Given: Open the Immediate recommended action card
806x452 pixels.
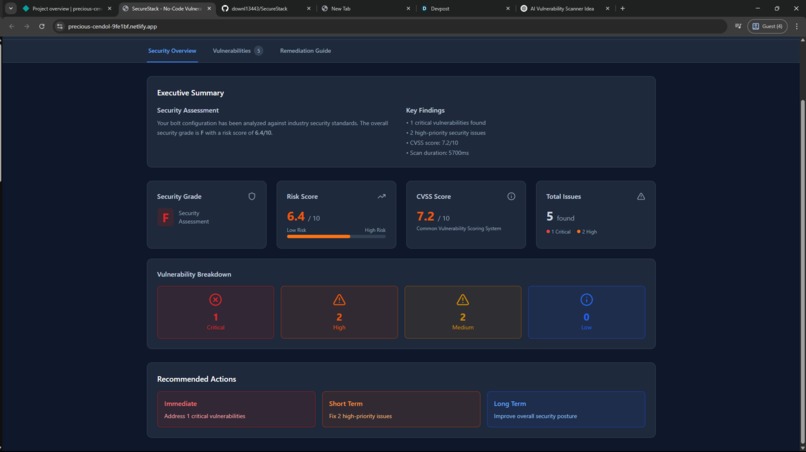Looking at the screenshot, I should coord(236,409).
